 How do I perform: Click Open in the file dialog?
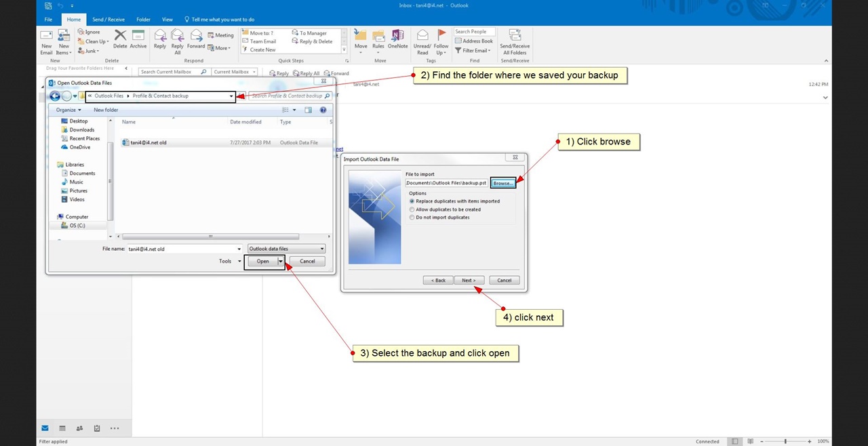click(262, 261)
